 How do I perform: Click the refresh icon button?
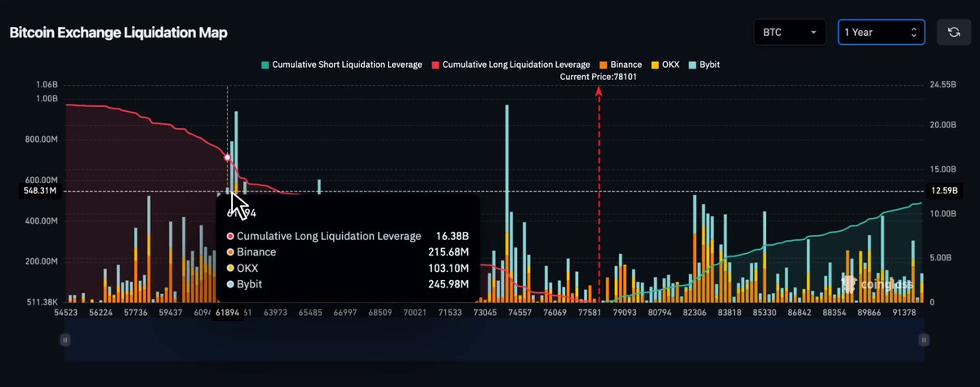953,33
